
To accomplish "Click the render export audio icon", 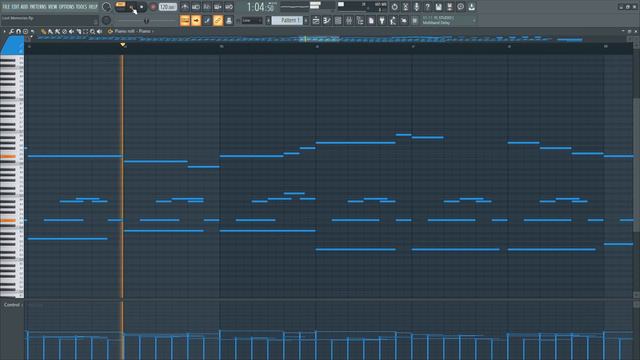I will [449, 7].
